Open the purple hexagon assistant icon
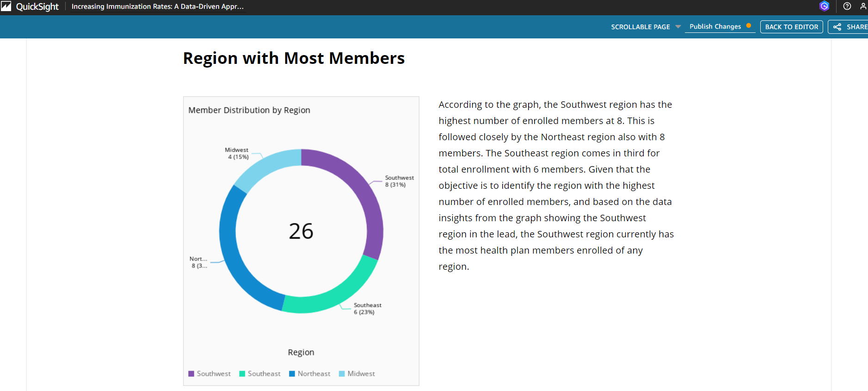868x391 pixels. point(824,6)
